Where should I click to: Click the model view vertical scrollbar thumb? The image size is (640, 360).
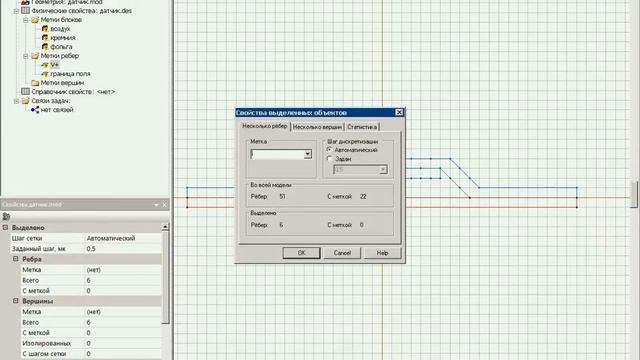(x=634, y=195)
